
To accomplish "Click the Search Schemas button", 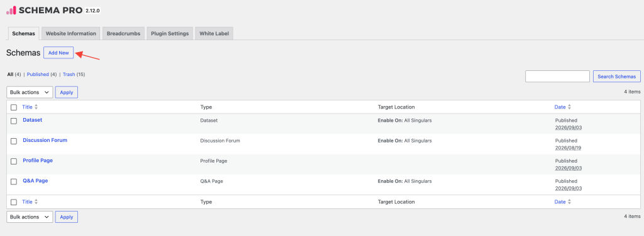I will point(617,77).
